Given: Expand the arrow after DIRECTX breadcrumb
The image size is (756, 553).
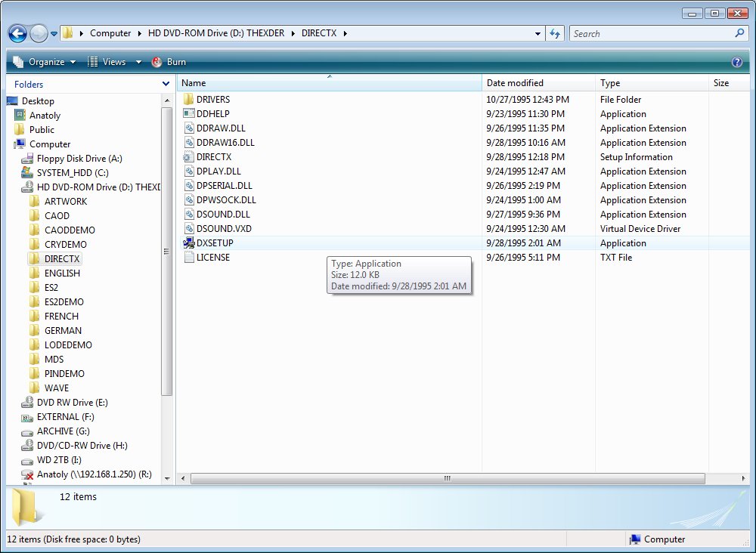Looking at the screenshot, I should point(345,33).
